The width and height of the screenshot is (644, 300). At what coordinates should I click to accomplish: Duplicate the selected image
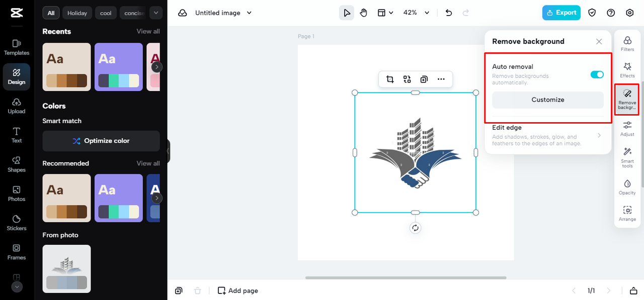pyautogui.click(x=424, y=79)
